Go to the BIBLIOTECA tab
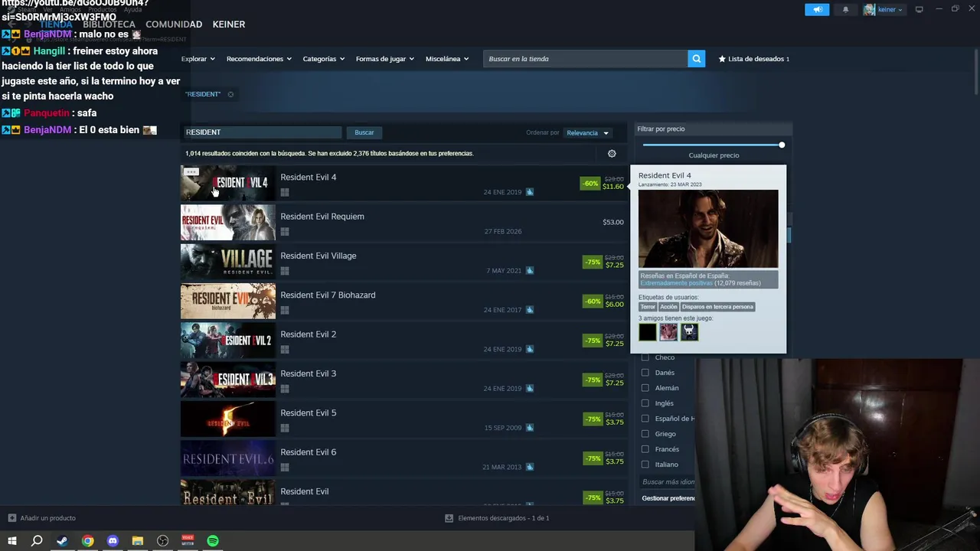Viewport: 980px width, 551px height. click(109, 24)
